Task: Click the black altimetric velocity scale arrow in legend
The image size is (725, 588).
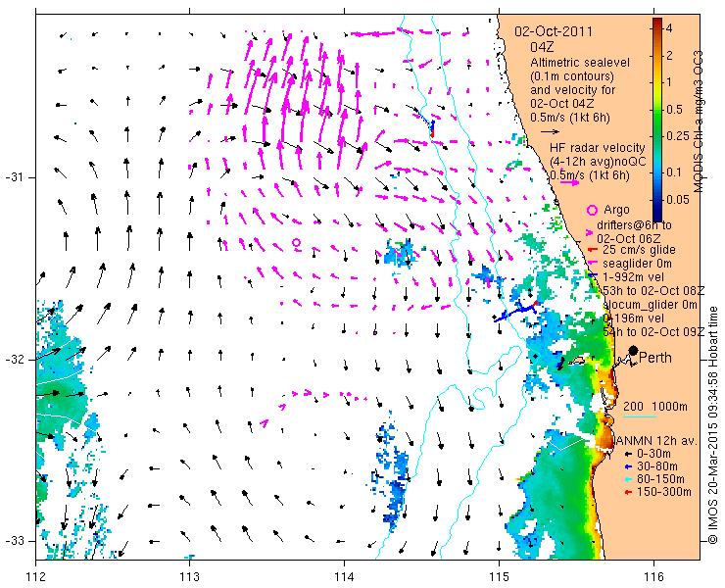Action: 550,132
